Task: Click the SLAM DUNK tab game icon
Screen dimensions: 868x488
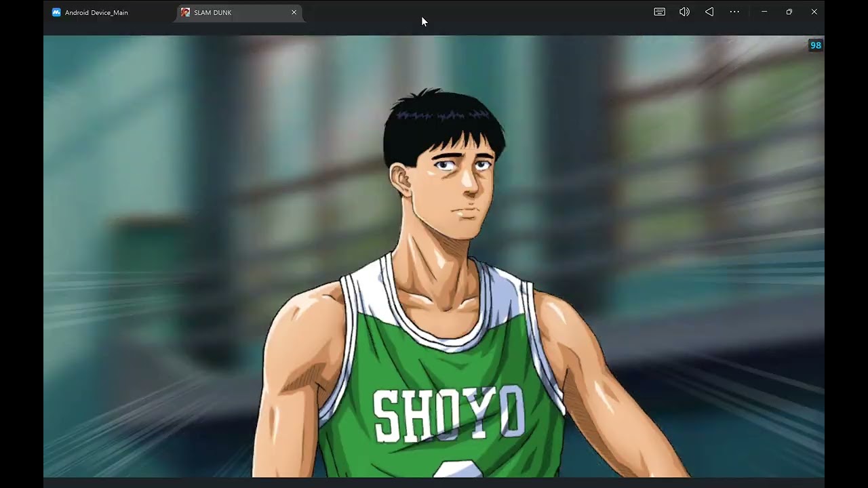Action: 185,12
